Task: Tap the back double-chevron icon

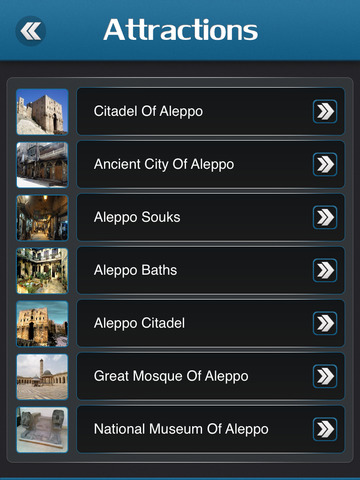Action: click(31, 31)
